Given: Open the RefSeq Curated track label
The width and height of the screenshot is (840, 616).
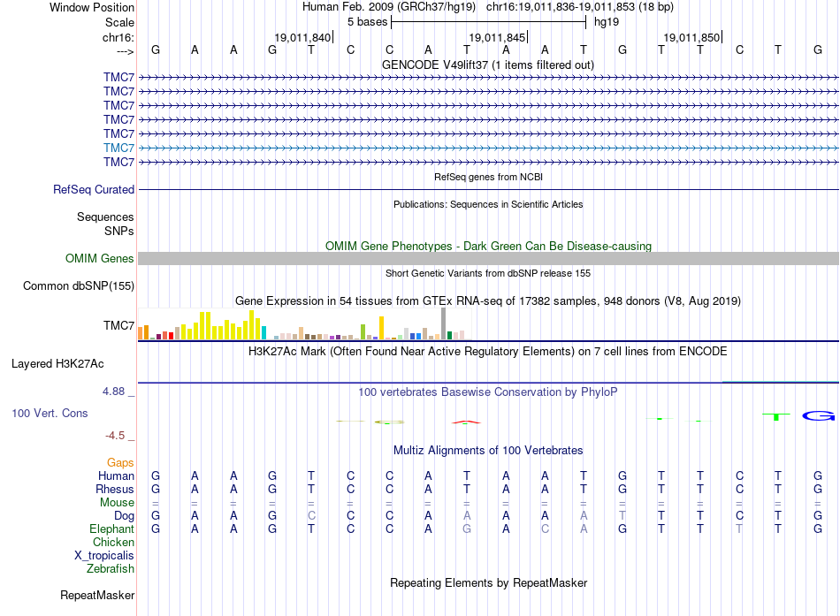Looking at the screenshot, I should [x=94, y=190].
